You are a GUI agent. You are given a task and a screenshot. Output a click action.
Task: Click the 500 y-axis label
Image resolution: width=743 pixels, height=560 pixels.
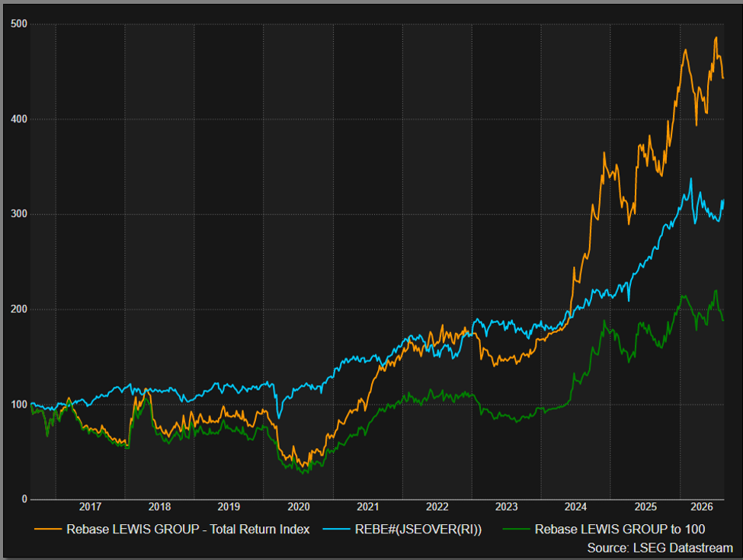click(19, 24)
